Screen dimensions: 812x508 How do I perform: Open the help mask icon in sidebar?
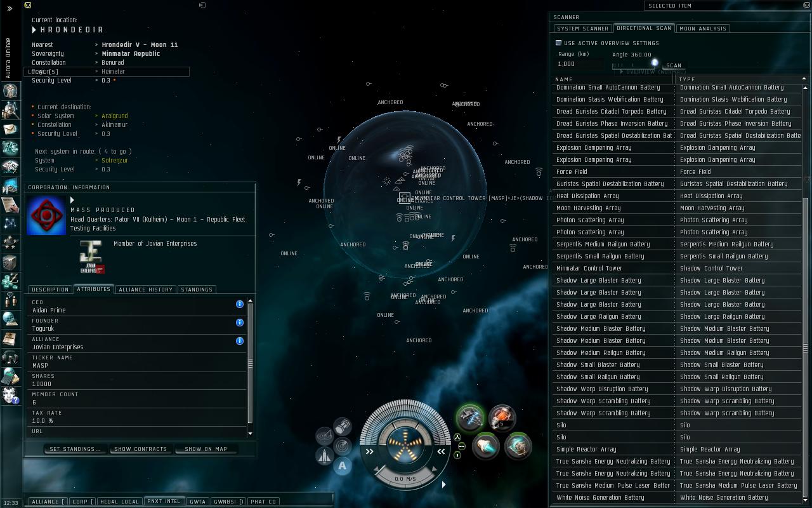point(10,396)
